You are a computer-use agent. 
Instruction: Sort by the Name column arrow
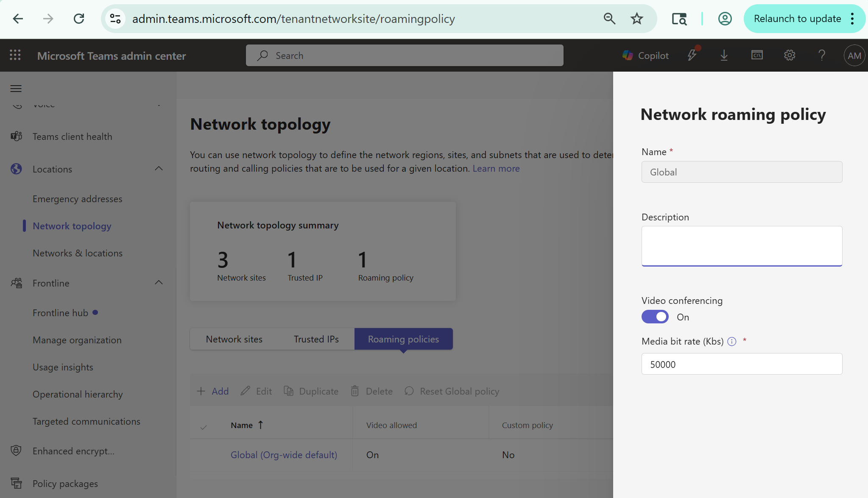click(x=260, y=425)
